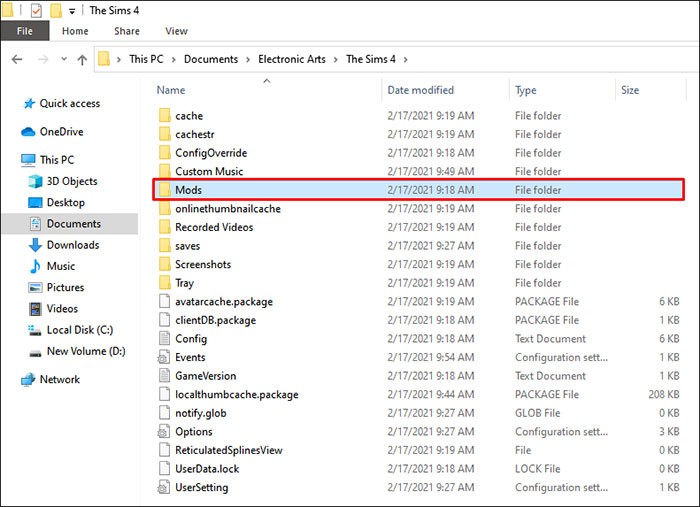Screen dimensions: 700x507
Task: Click Electronic Arts in the address path
Action: 291,59
